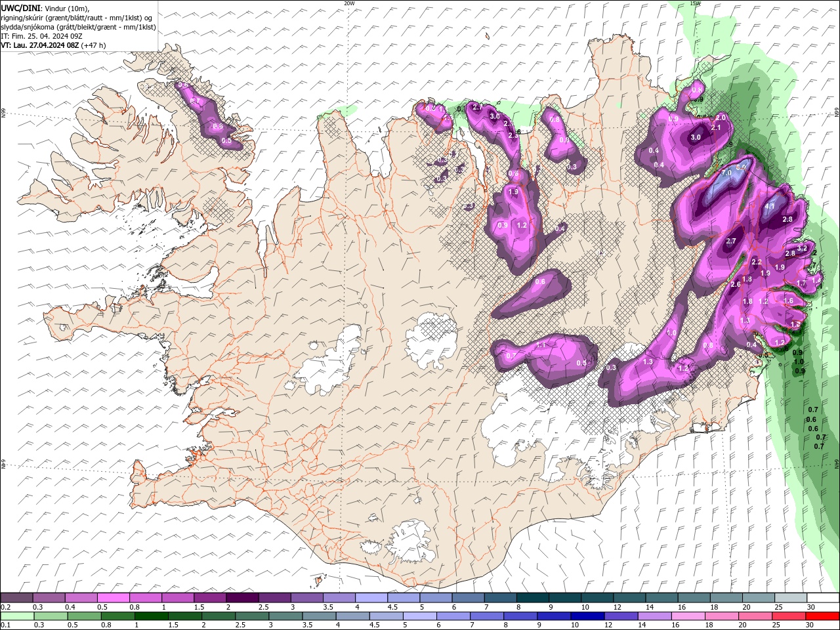Image resolution: width=840 pixels, height=630 pixels.
Task: Click the "UWC/DINI" title text
Action: coord(20,8)
